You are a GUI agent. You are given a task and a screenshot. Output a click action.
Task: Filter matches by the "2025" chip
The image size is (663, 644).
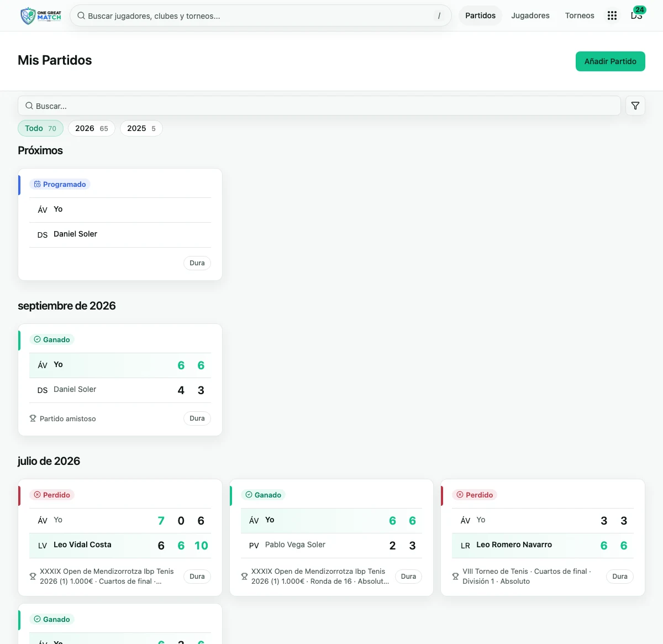(141, 128)
